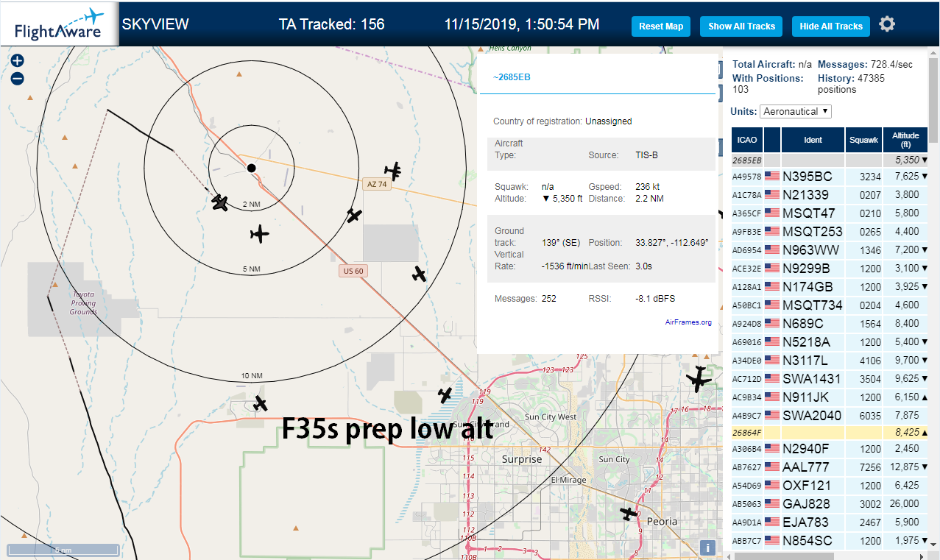Select the MSQT734 ident cell
Viewport: 940px width, 560px height.
813,305
